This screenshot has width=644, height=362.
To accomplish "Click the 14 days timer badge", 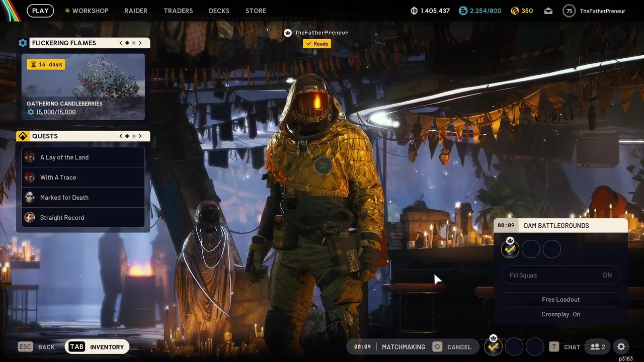I will click(x=46, y=64).
